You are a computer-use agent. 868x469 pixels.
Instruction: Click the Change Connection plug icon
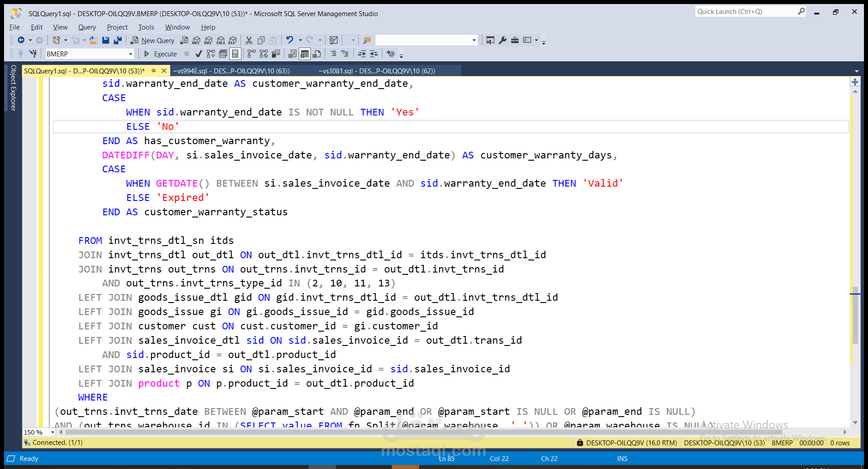(x=33, y=54)
